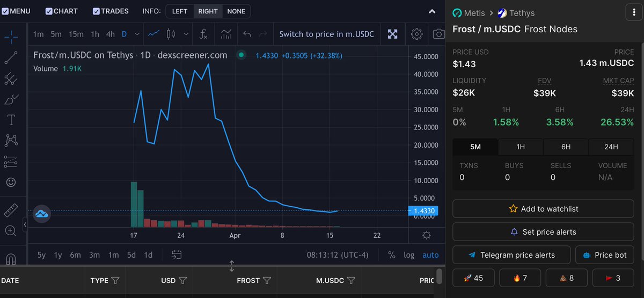Click Switch to price in m.USDC

coord(327,34)
